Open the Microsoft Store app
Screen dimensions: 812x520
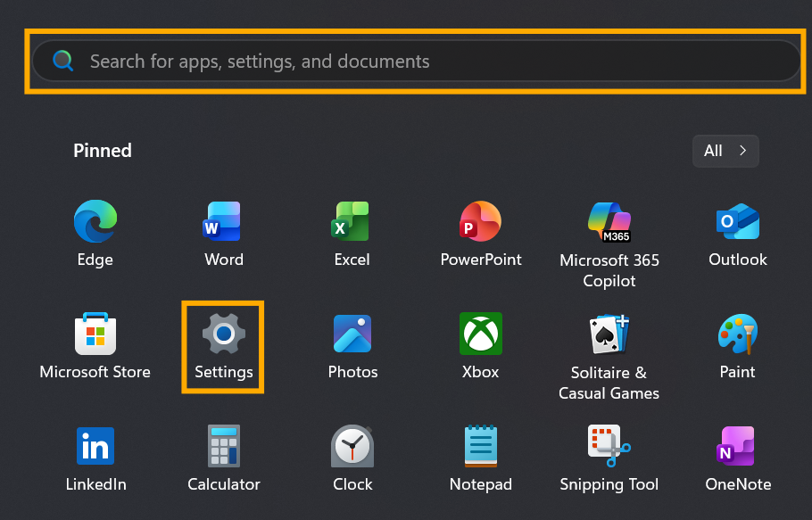(95, 346)
